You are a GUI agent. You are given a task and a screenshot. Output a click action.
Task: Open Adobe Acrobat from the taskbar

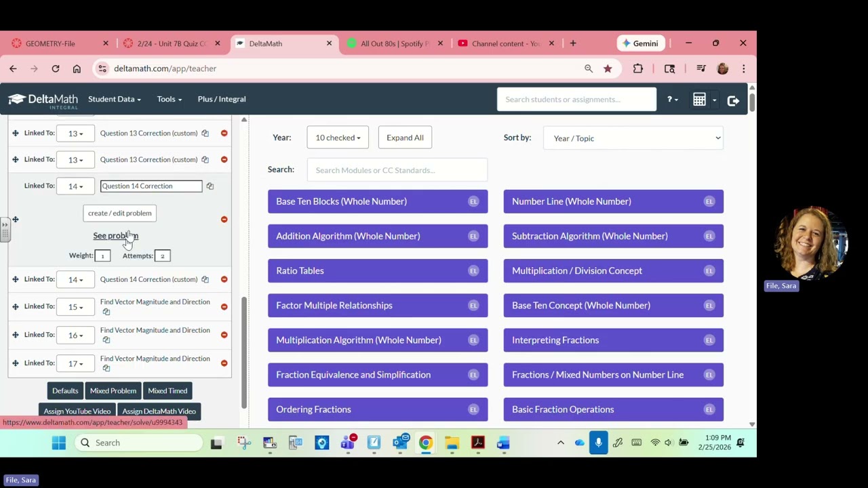click(x=478, y=443)
